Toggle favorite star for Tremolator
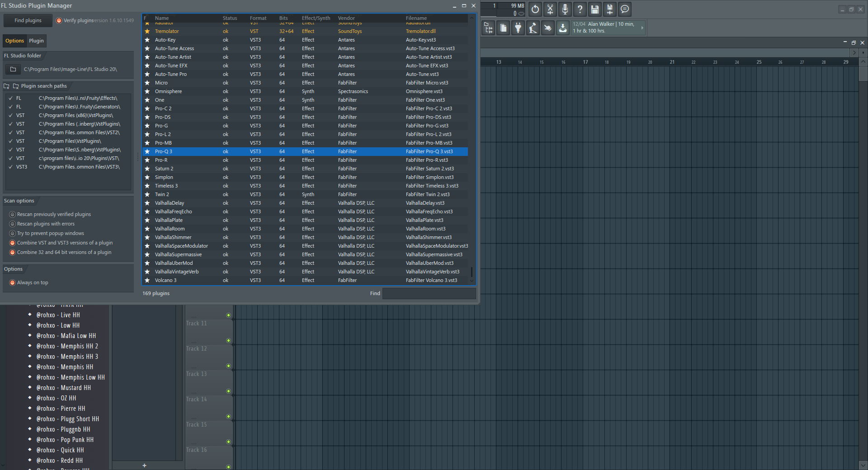Screen dimensions: 868x470 click(147, 31)
